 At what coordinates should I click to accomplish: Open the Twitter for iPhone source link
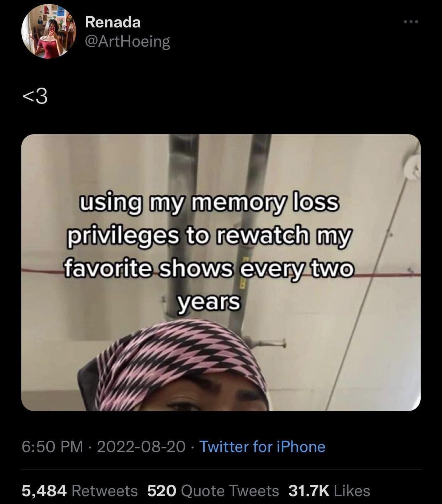point(262,447)
